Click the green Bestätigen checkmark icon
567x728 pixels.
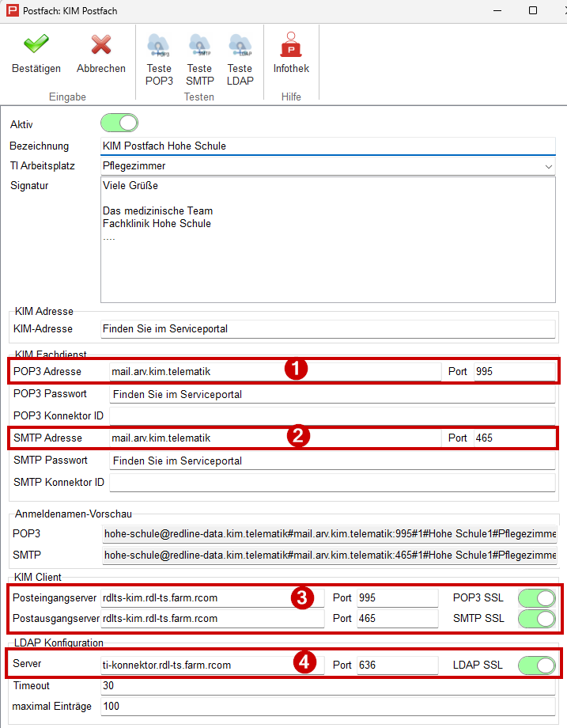(36, 44)
